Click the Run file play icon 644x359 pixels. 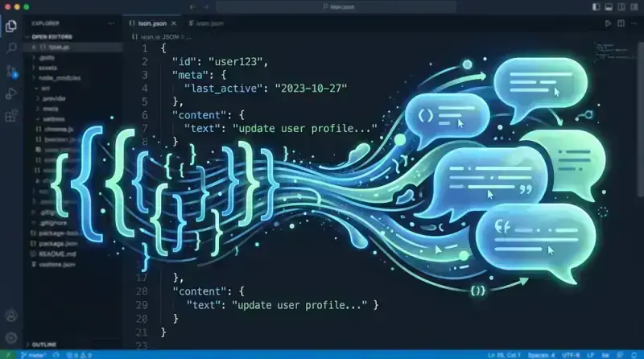pyautogui.click(x=608, y=23)
